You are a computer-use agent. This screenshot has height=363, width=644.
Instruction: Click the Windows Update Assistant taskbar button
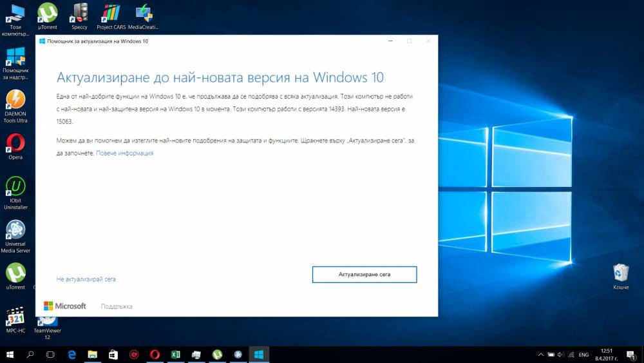[259, 355]
